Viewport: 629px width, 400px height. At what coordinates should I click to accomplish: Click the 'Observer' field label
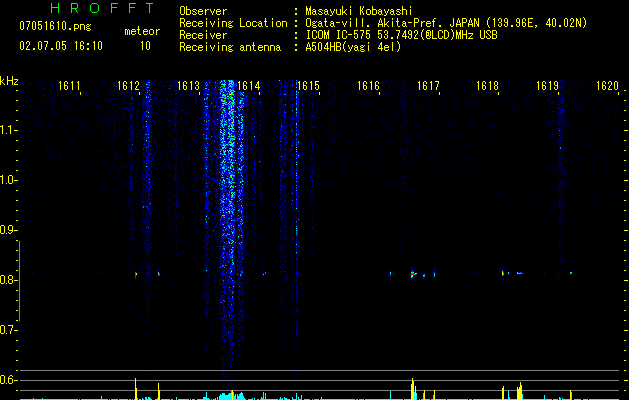tap(203, 11)
